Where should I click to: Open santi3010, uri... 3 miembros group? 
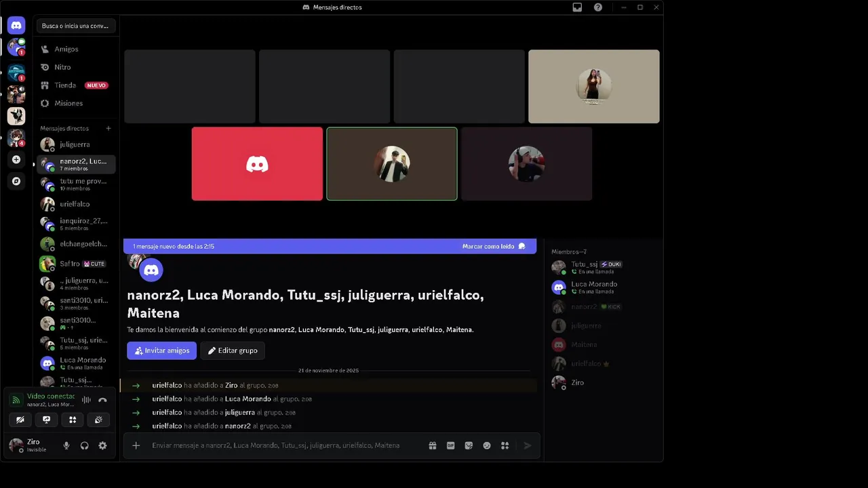(76, 304)
